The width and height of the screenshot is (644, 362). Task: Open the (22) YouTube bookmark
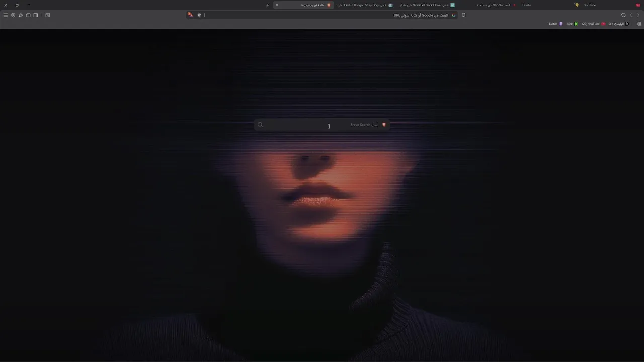[x=593, y=24]
